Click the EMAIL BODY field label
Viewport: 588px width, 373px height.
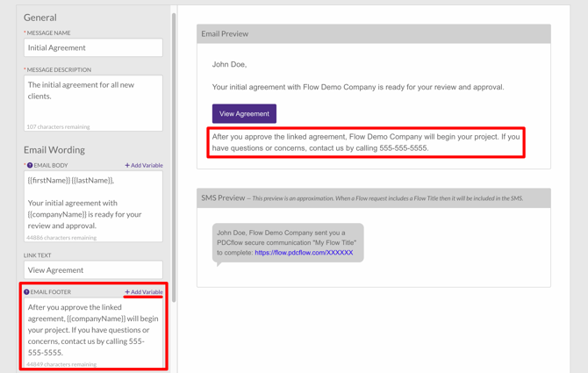pos(51,165)
